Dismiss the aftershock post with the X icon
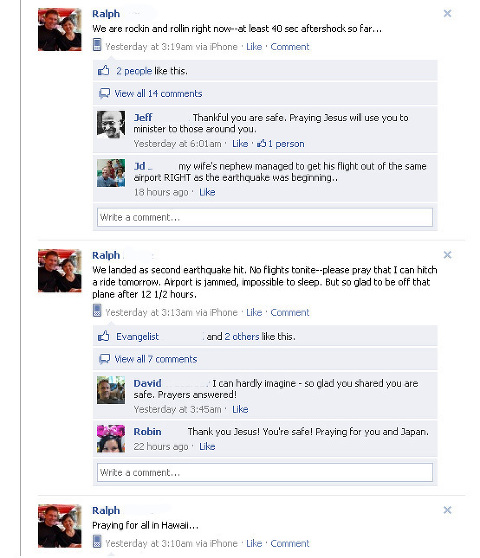480x558 pixels. [447, 14]
